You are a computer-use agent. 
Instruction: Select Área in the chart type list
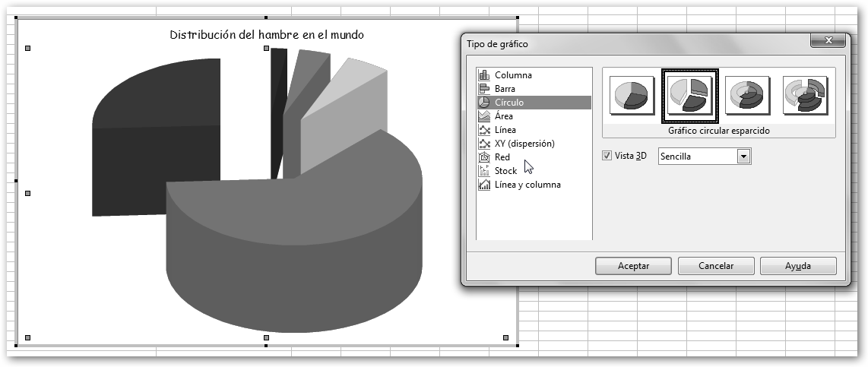(x=503, y=116)
